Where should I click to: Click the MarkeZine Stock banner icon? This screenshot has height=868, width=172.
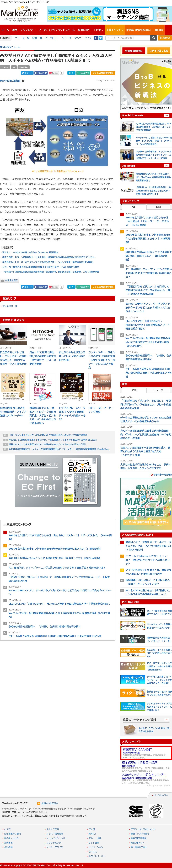click(133, 626)
